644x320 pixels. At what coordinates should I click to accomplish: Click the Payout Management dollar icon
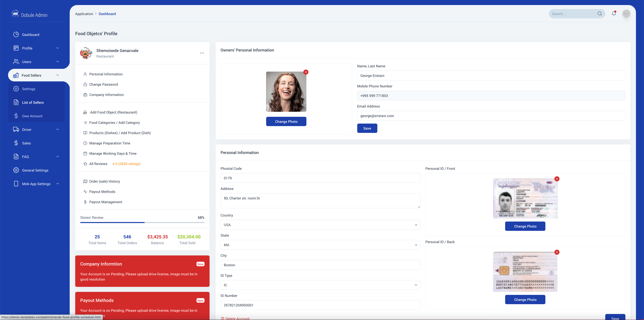[85, 202]
